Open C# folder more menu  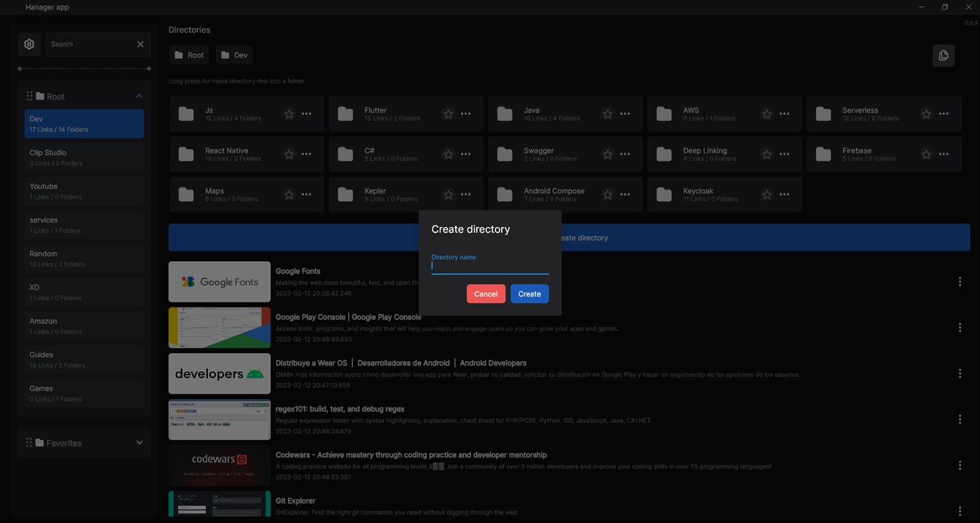[466, 154]
